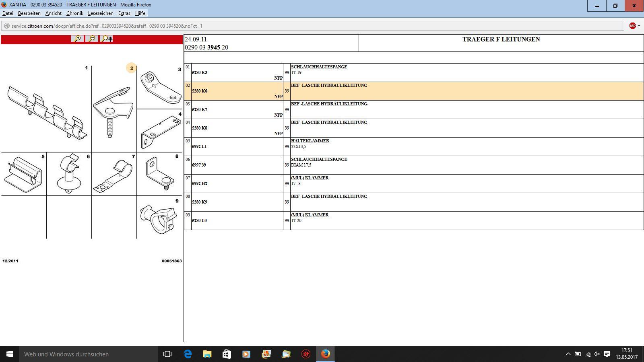Show hidden system tray icons

click(x=568, y=354)
